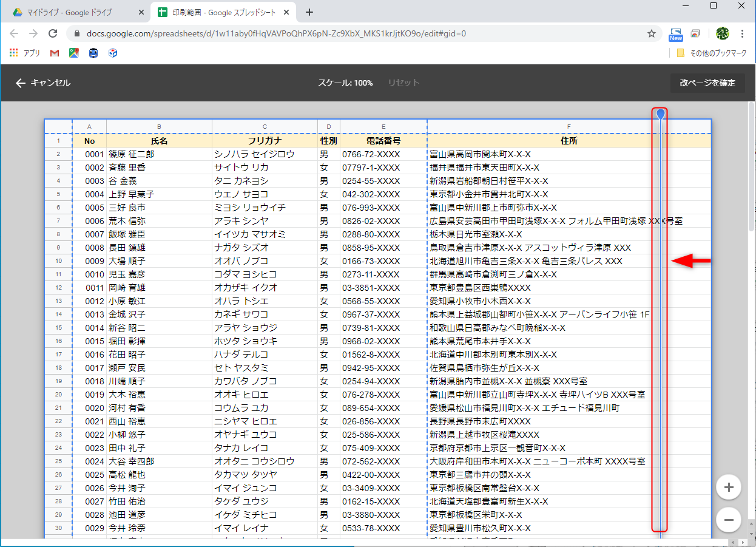The width and height of the screenshot is (756, 547).
Task: Zoom in using the plus button
Action: [728, 487]
